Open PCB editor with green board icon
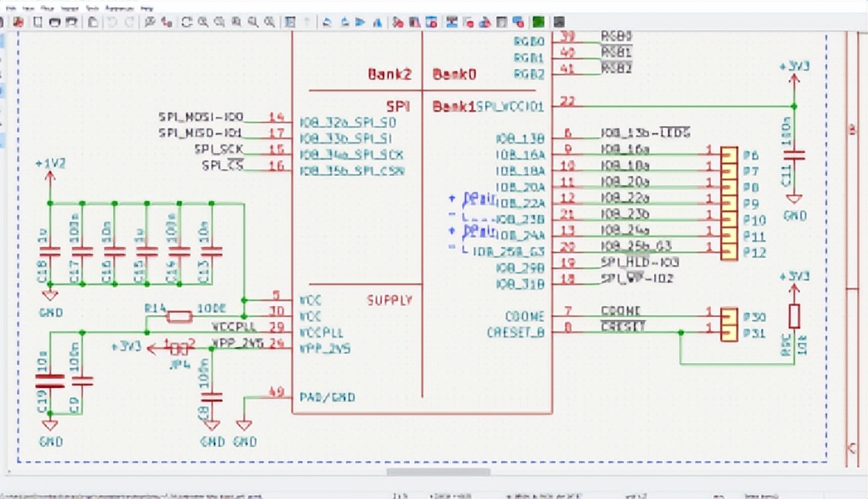 point(538,22)
